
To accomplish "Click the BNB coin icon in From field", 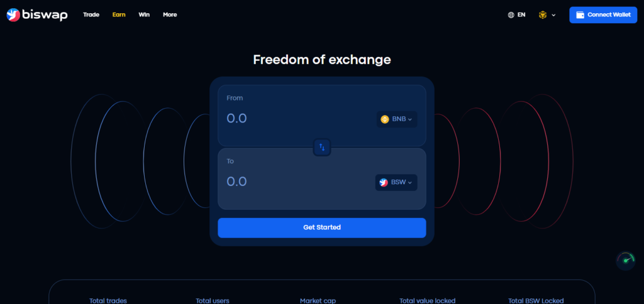I will (x=385, y=119).
